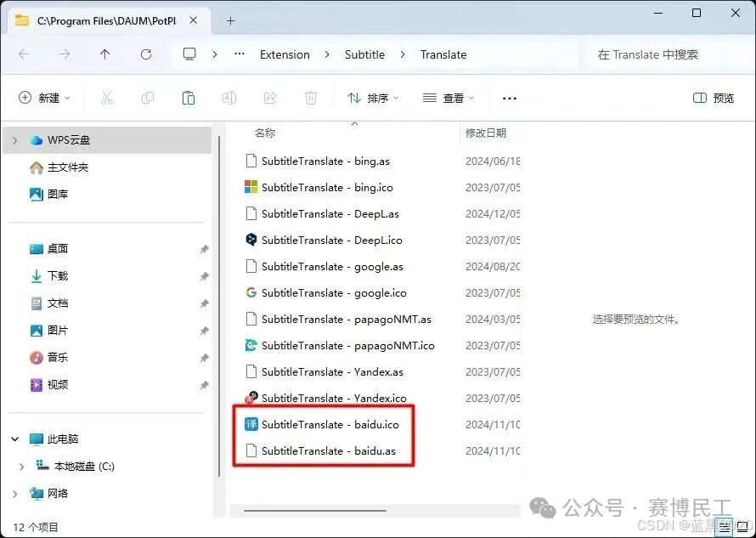Paste using the clipboard toolbar icon
The height and width of the screenshot is (538, 756).
point(189,97)
